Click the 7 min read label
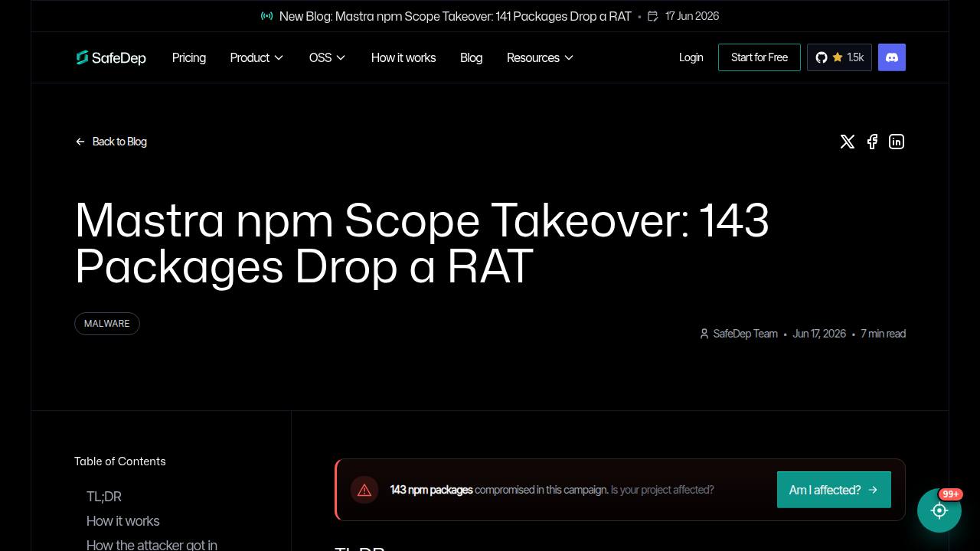980x551 pixels. (883, 334)
